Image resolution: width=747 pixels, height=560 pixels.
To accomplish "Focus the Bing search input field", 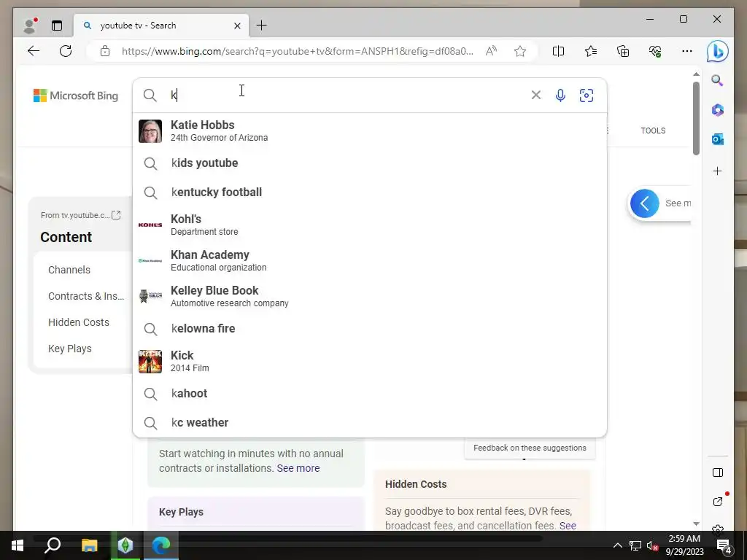I will [x=348, y=96].
